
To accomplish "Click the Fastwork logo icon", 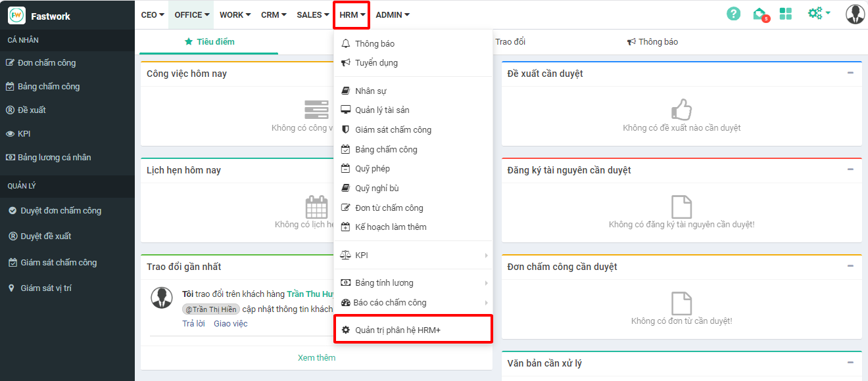I will pos(16,15).
